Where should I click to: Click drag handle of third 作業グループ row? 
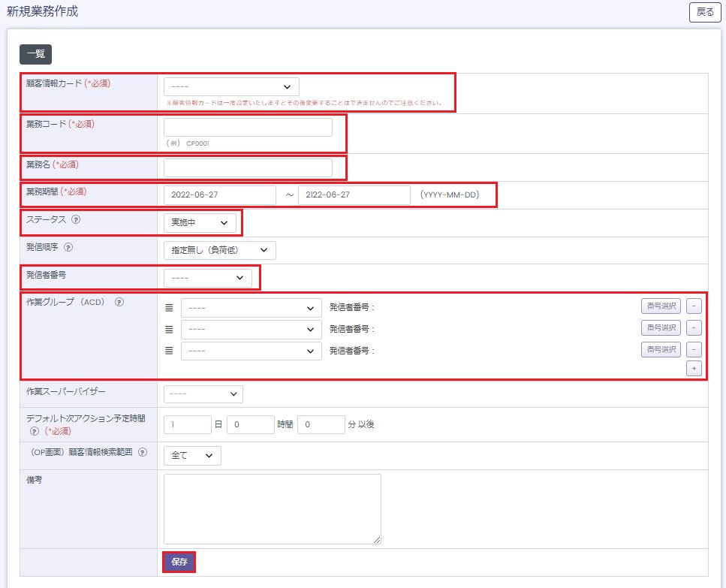(x=169, y=351)
